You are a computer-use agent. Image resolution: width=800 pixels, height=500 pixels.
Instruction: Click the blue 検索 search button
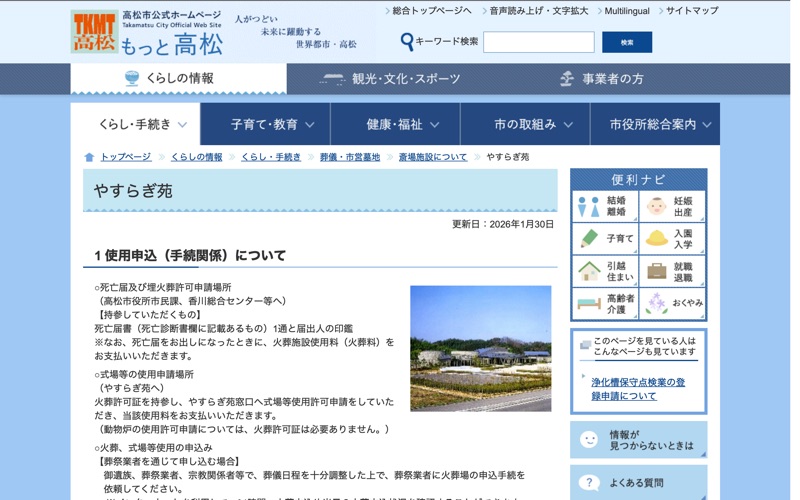pos(627,42)
